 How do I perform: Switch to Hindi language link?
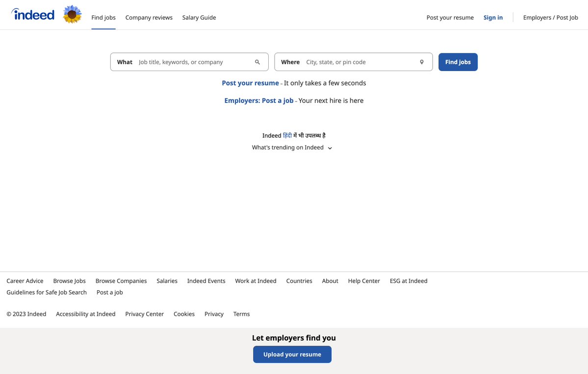(x=287, y=136)
